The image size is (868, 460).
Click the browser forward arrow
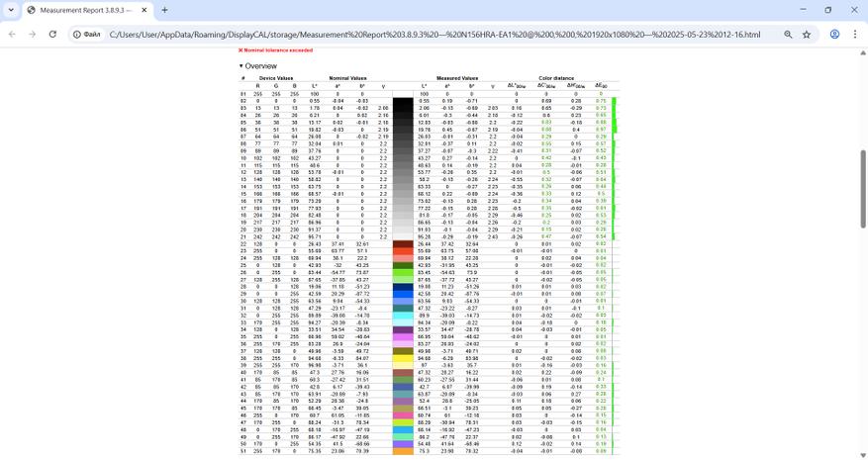click(x=32, y=35)
